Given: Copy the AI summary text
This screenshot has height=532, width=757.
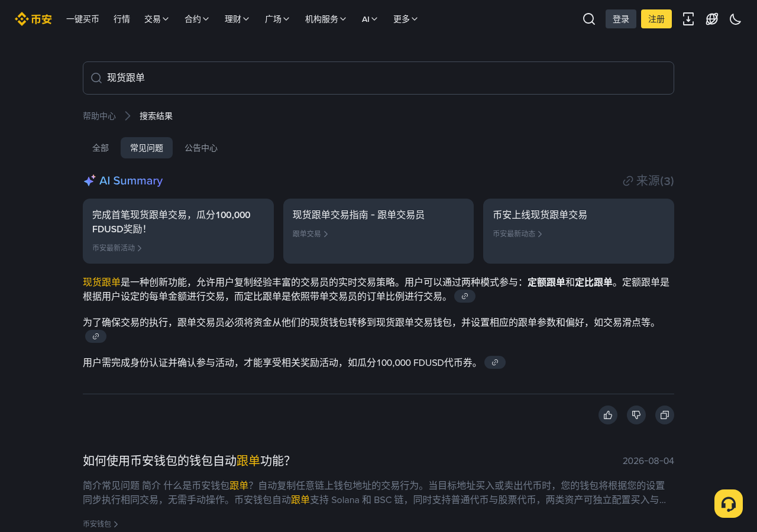Looking at the screenshot, I should [665, 415].
